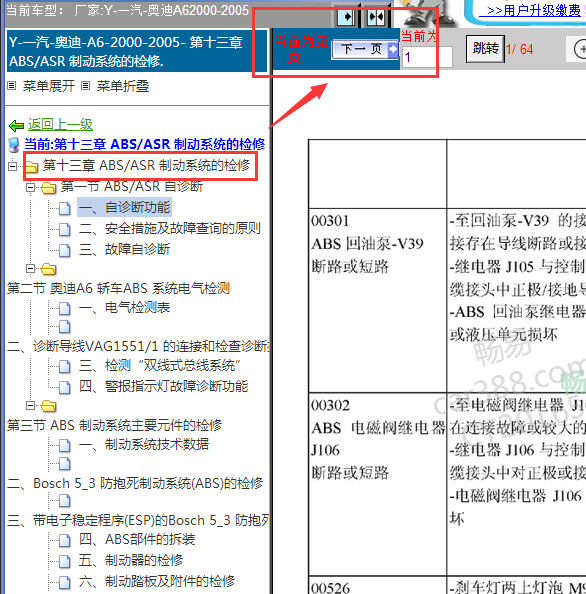Click the 跳转 jump button
This screenshot has width=586, height=594.
(485, 49)
